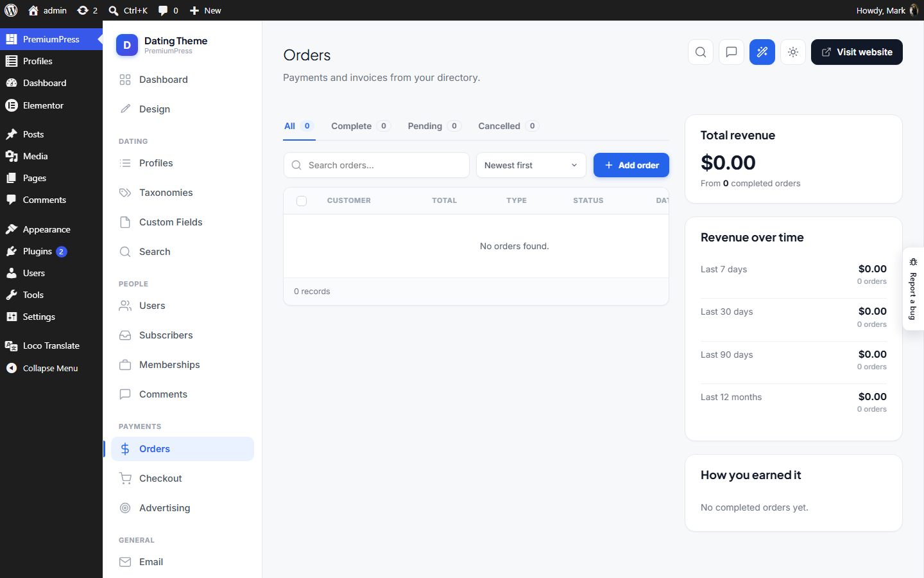924x578 pixels.
Task: Click the Visit website button
Action: (857, 52)
